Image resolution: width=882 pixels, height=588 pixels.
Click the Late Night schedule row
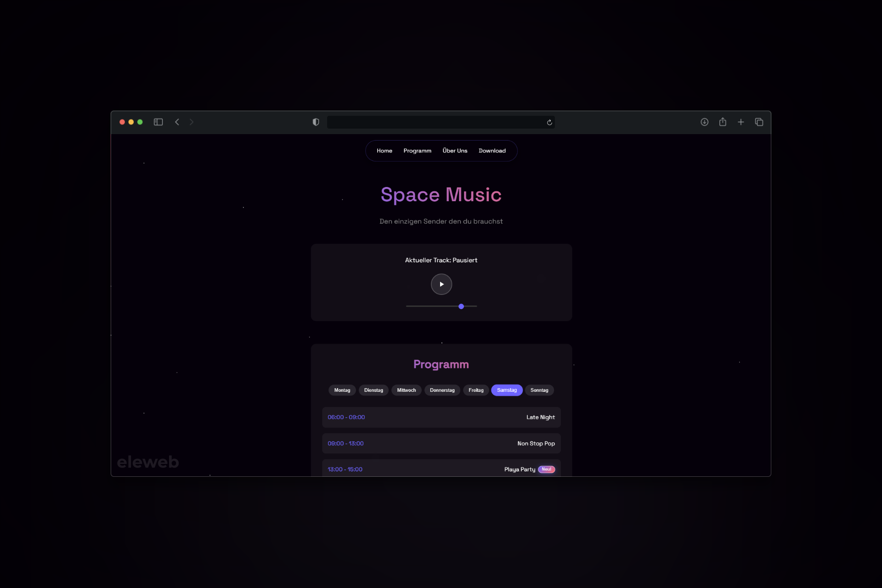(x=441, y=417)
